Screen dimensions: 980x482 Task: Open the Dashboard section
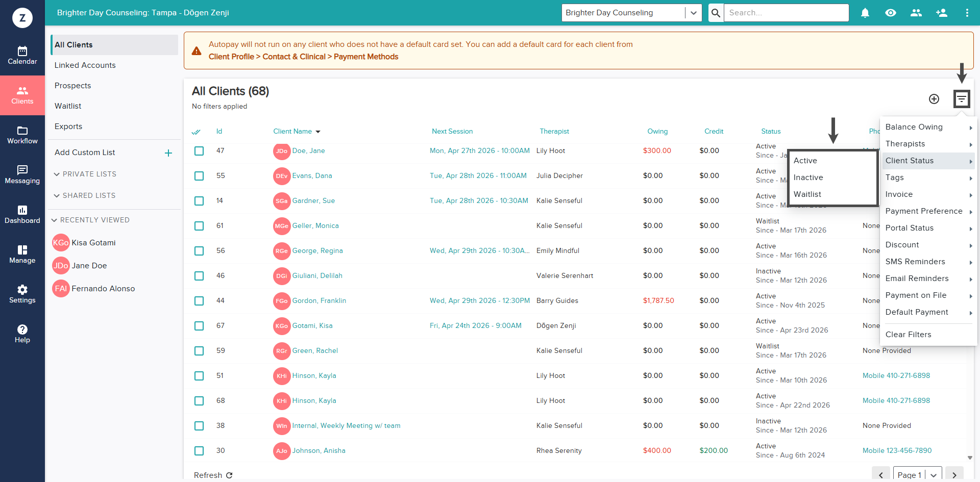coord(22,215)
